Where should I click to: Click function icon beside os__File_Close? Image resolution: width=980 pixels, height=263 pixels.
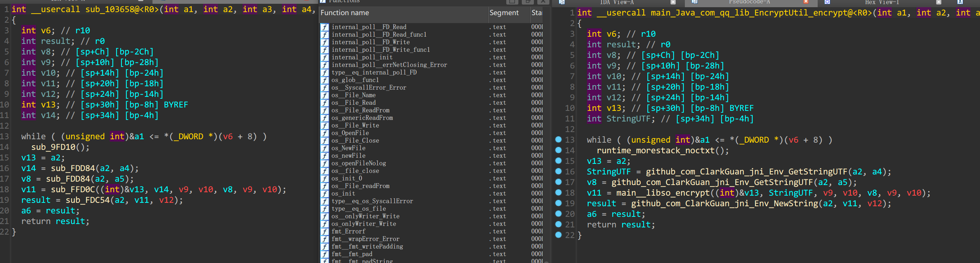click(325, 141)
